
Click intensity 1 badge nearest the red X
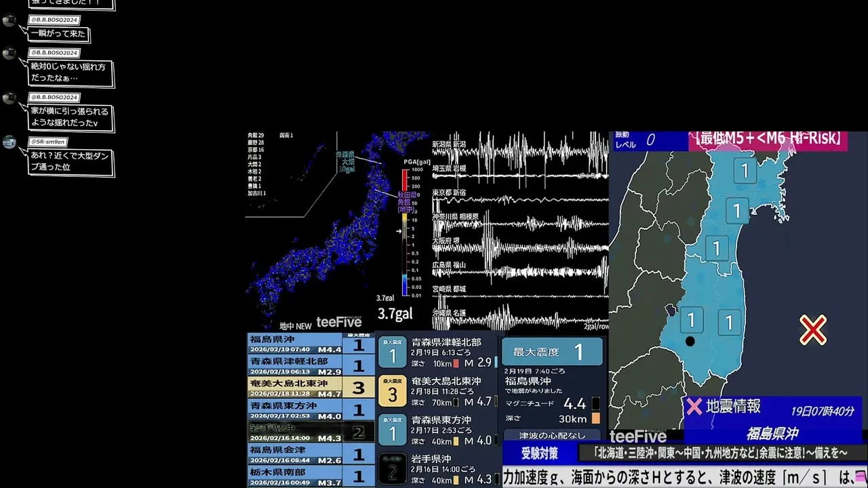[730, 322]
